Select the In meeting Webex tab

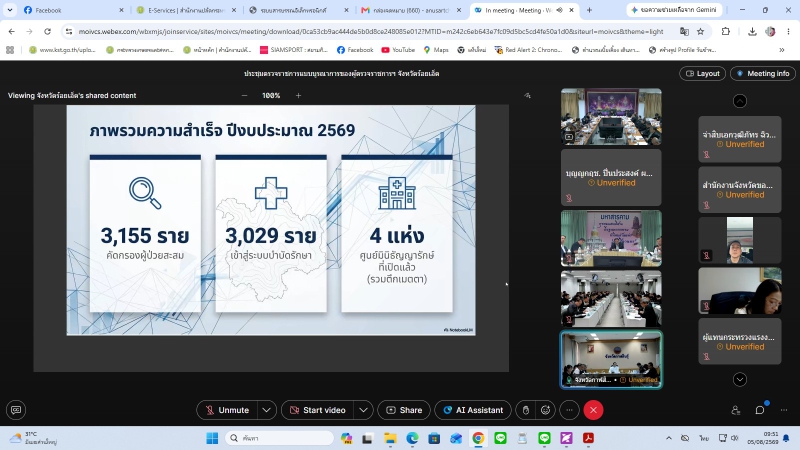(x=523, y=10)
